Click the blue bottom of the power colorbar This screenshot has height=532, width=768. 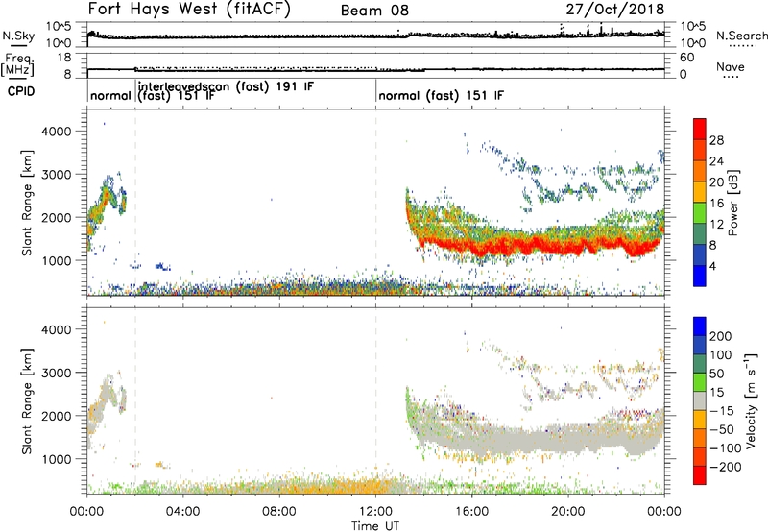[700, 276]
